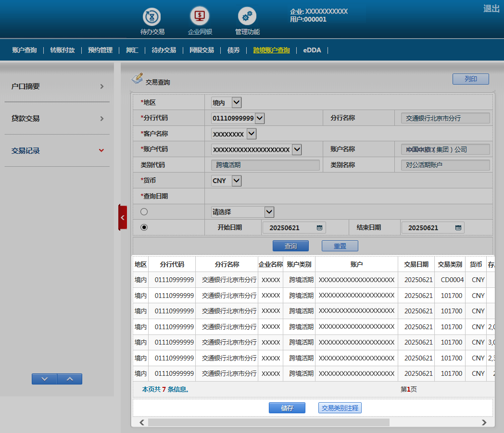Click the 货币 column header in table

coord(476,264)
